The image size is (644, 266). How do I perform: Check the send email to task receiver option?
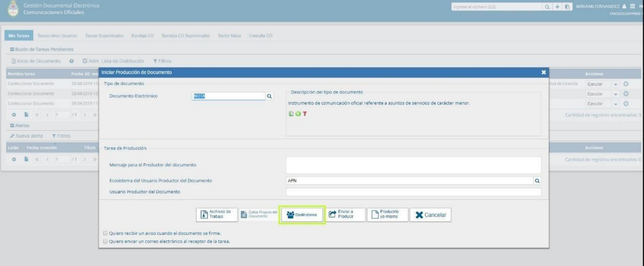(x=105, y=241)
